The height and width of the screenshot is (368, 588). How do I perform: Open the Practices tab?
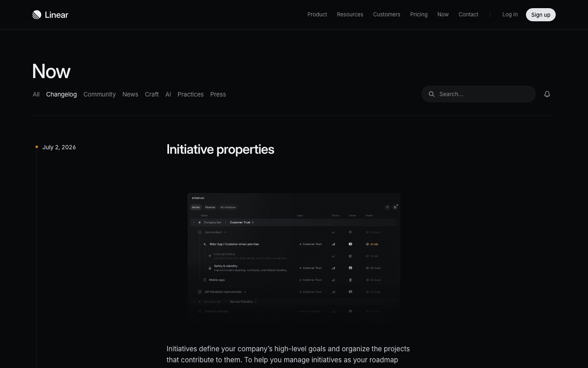point(191,94)
